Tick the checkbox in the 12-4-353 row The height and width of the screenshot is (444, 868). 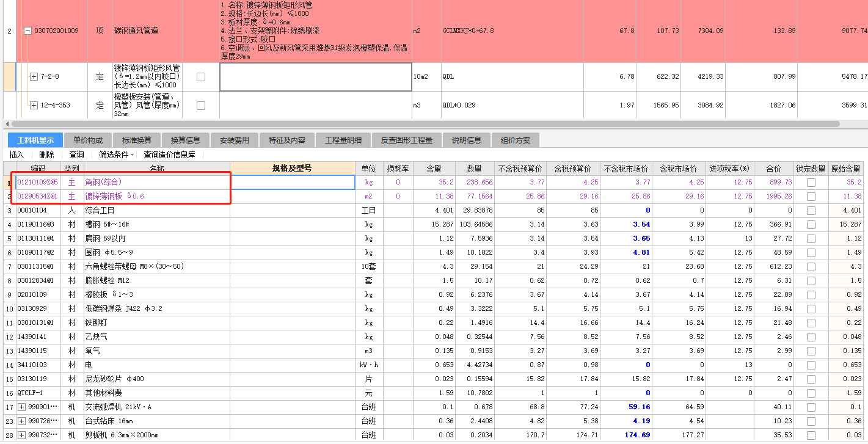pyautogui.click(x=201, y=105)
